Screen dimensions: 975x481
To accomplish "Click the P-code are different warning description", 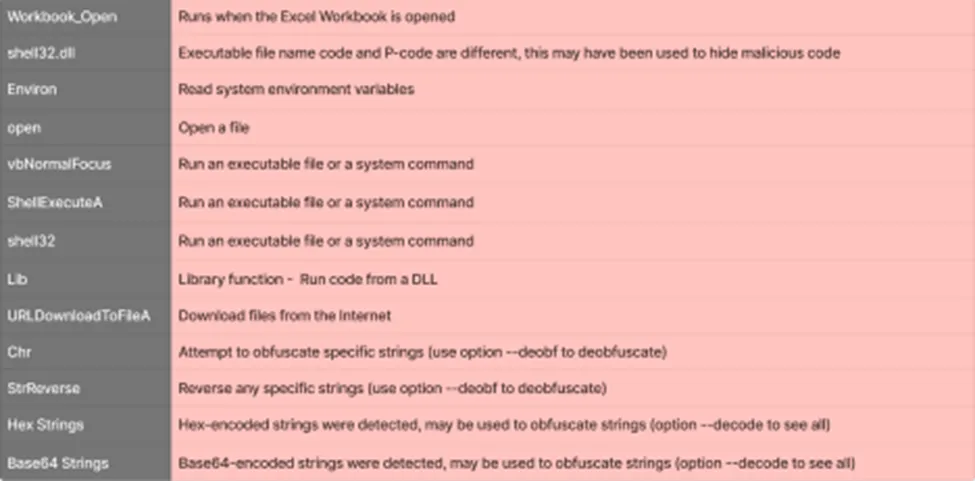I will (x=509, y=53).
